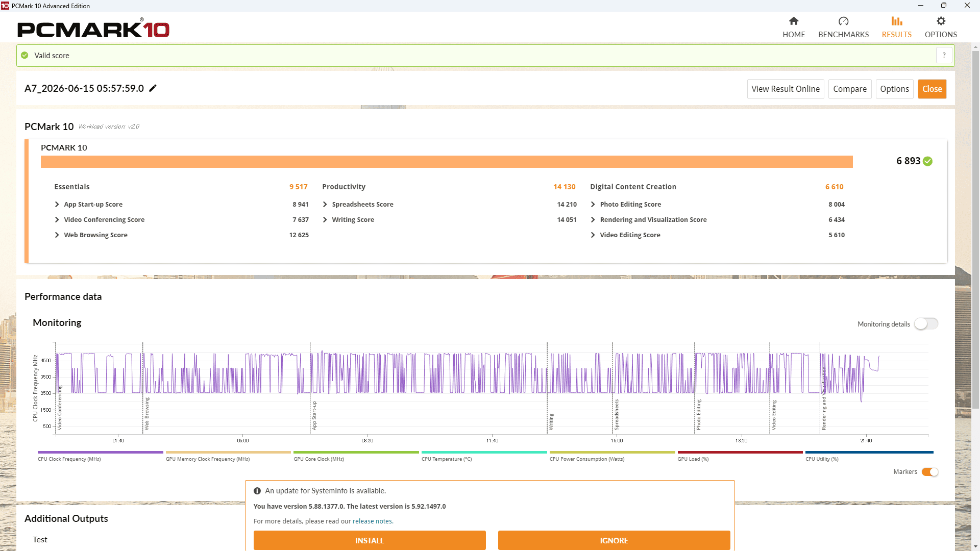
Task: Click the Compare button
Action: [850, 89]
